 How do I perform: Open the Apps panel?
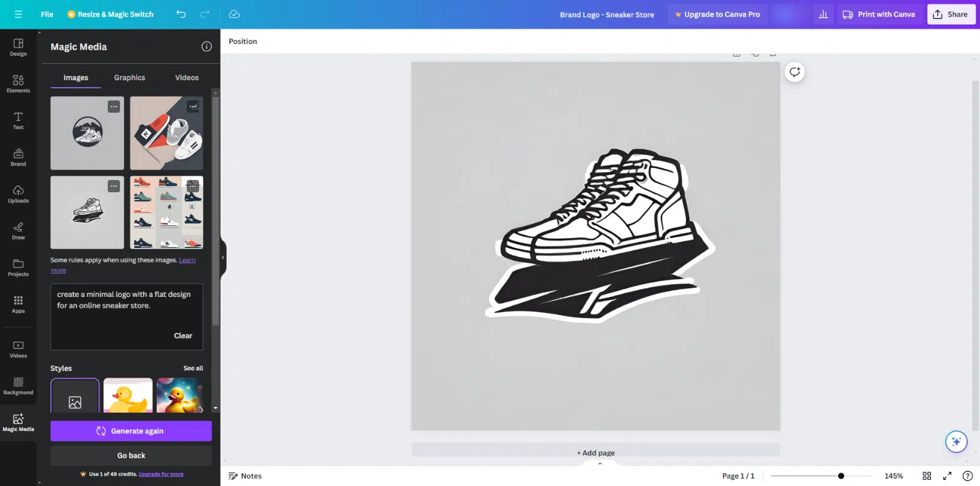18,304
